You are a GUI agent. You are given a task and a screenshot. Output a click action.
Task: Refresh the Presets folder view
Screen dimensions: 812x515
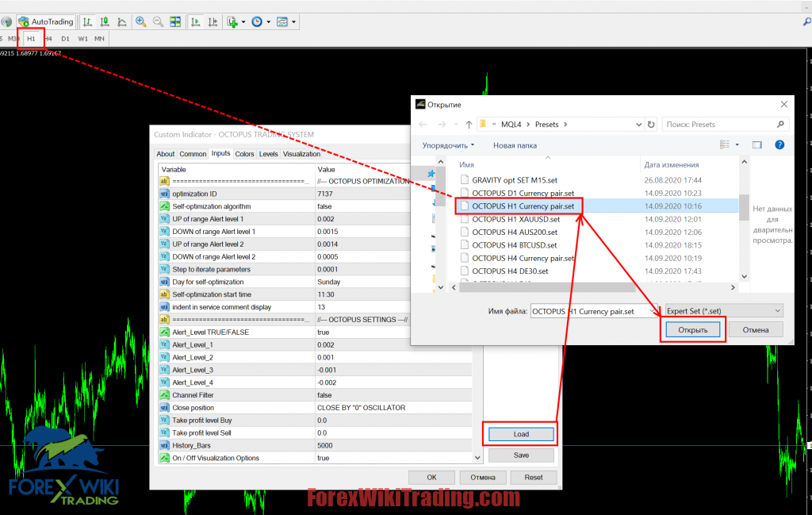(x=651, y=125)
